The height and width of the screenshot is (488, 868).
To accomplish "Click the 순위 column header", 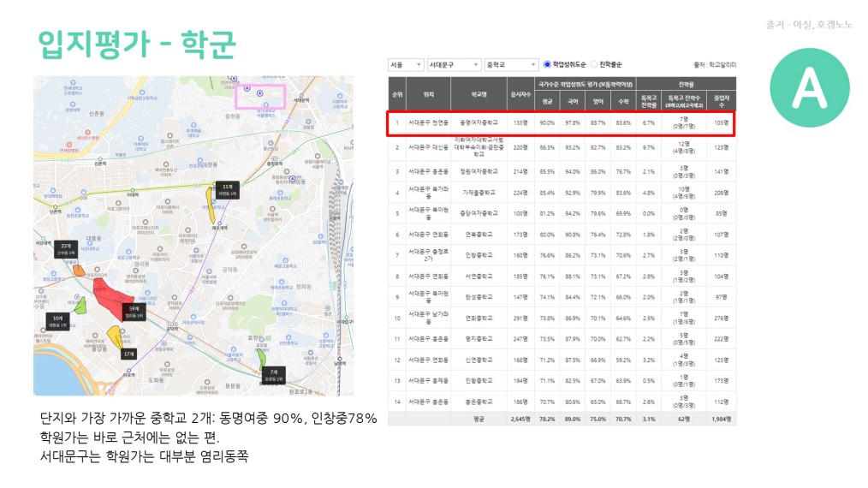I will tap(397, 95).
